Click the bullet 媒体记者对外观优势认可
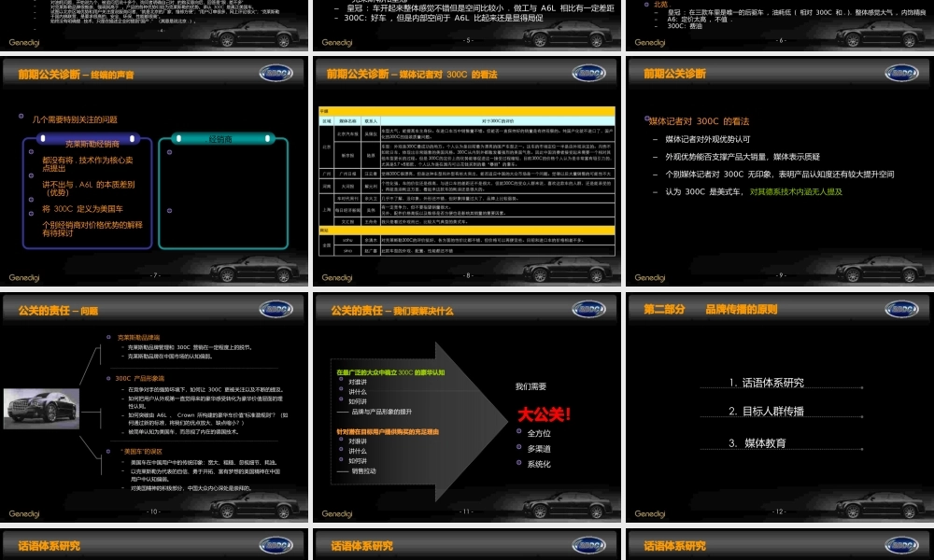Viewport: 934px width, 560px height. click(708, 139)
